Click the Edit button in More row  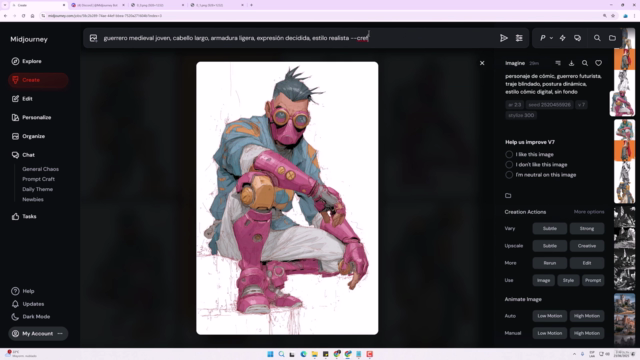(587, 263)
